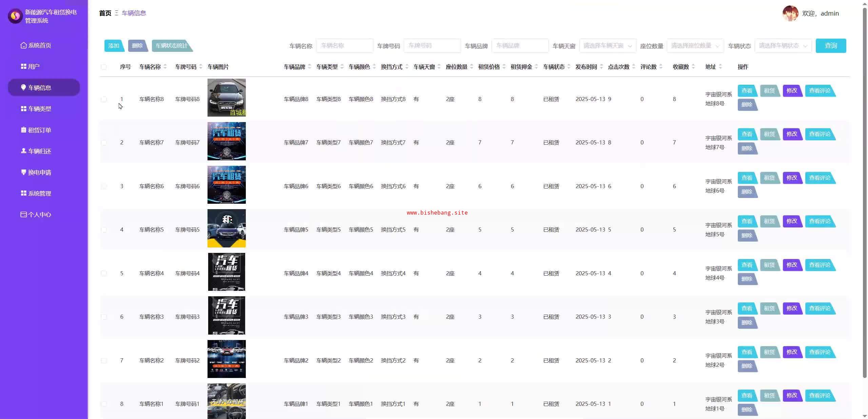Click the 换电申请 sidebar icon

(23, 172)
